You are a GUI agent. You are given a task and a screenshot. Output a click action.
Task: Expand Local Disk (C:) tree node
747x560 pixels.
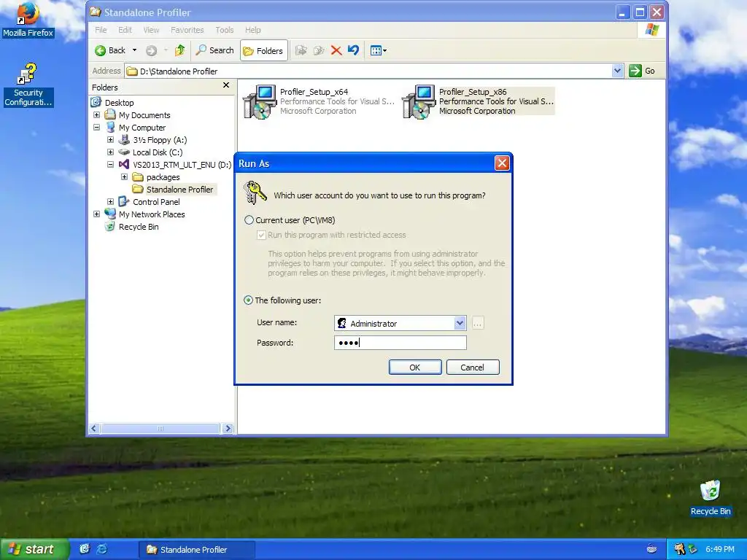[111, 152]
